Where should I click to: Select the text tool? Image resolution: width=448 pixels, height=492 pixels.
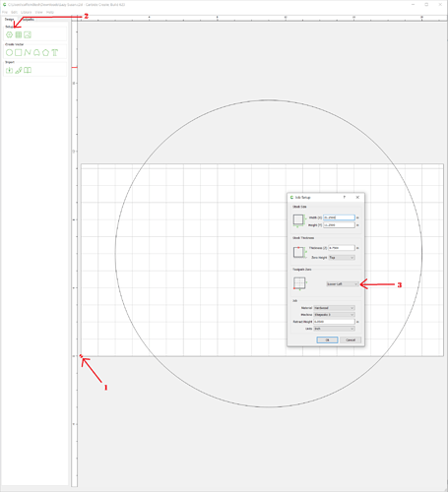pos(55,52)
